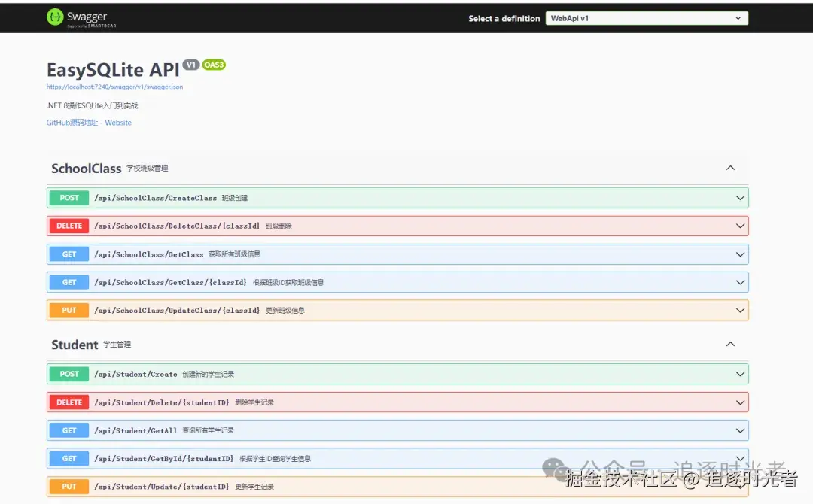Screen dimensions: 813x504
Task: Click GET badge of Student/GetAll endpoint
Action: point(69,430)
